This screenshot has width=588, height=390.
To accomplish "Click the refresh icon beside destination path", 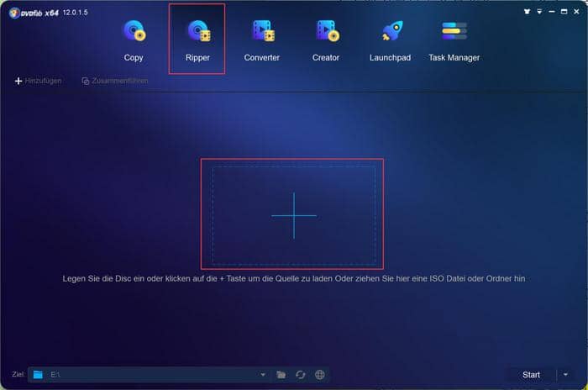I will pyautogui.click(x=301, y=374).
